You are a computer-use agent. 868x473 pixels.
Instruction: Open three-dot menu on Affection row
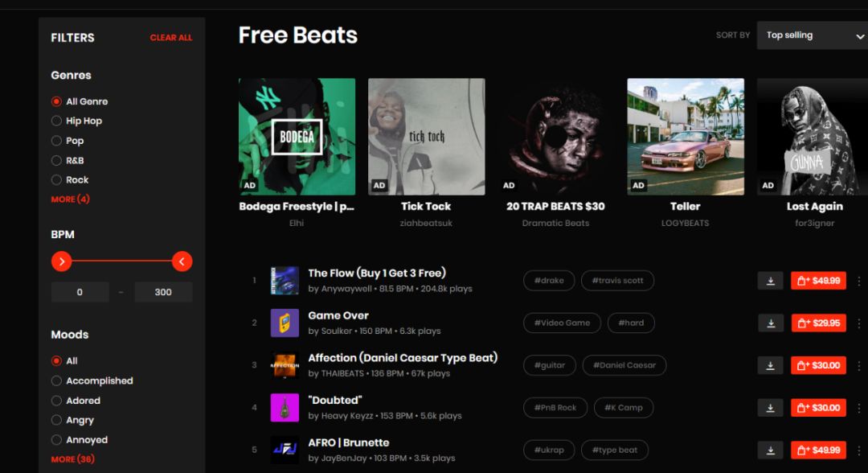[x=858, y=365]
